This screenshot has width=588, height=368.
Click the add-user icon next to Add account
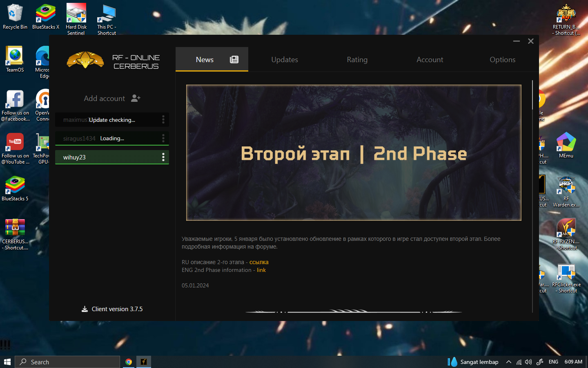pos(136,98)
